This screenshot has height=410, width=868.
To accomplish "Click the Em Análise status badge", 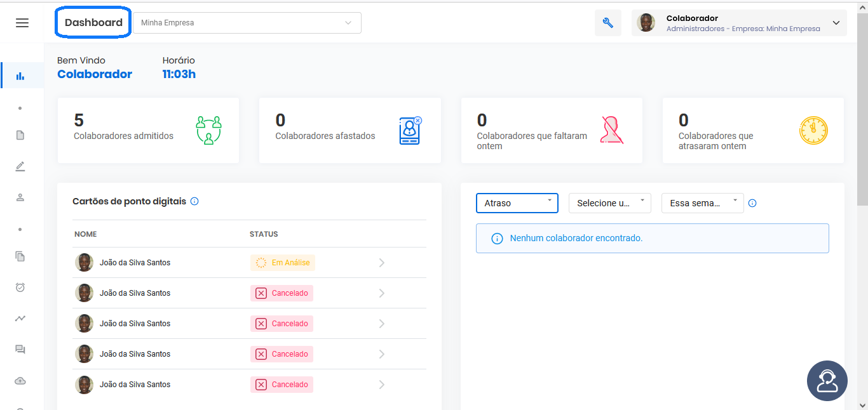I will tap(283, 263).
